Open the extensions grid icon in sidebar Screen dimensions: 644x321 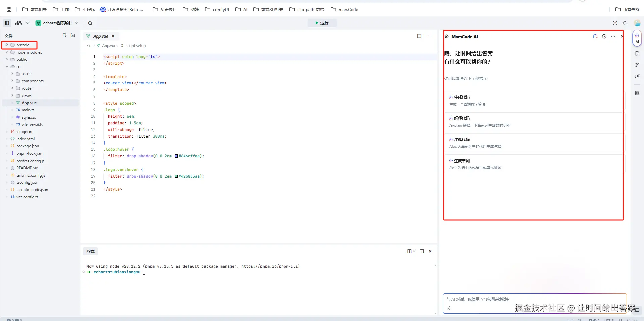click(x=637, y=93)
